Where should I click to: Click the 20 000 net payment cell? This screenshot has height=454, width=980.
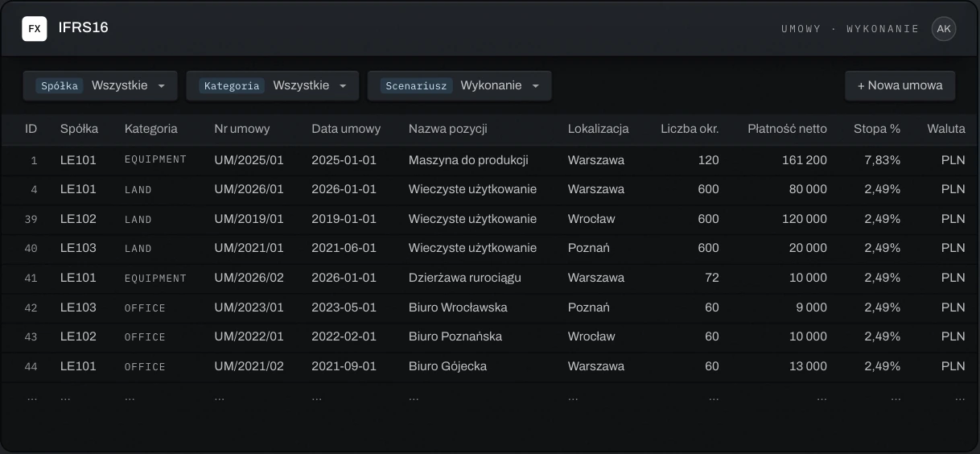pyautogui.click(x=808, y=248)
